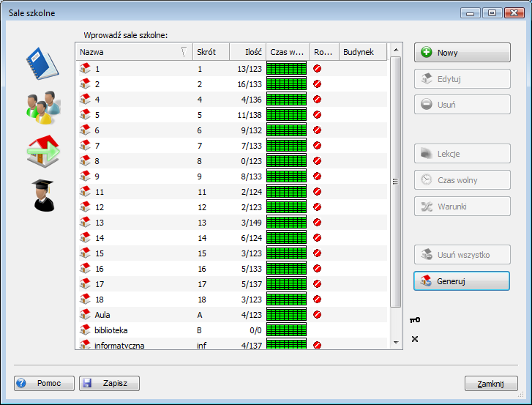Click the red prohibited icon in row 1

coord(318,69)
